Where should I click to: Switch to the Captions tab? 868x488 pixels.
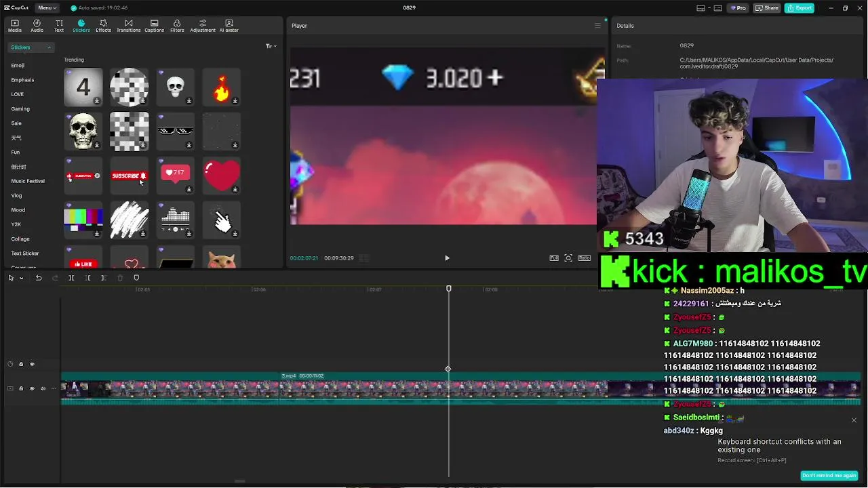pos(154,26)
